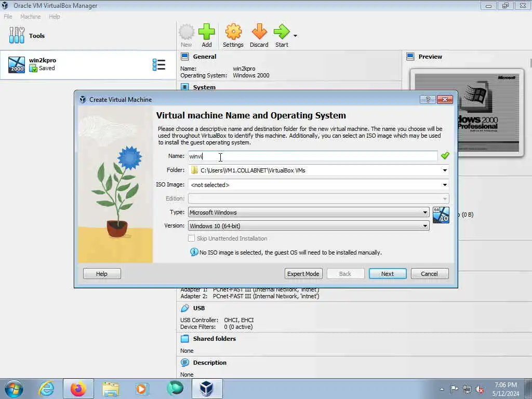Click Next to continue wizard
This screenshot has height=399, width=532.
(388, 273)
